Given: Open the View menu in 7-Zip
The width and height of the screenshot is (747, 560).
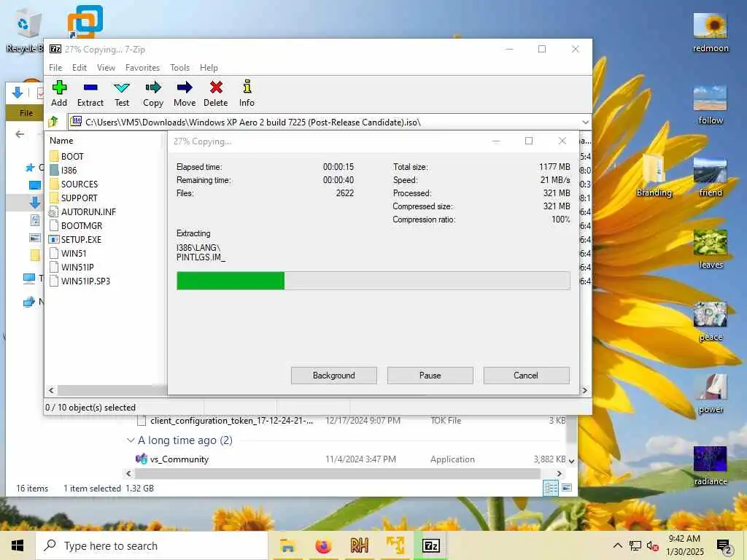Looking at the screenshot, I should pos(106,68).
